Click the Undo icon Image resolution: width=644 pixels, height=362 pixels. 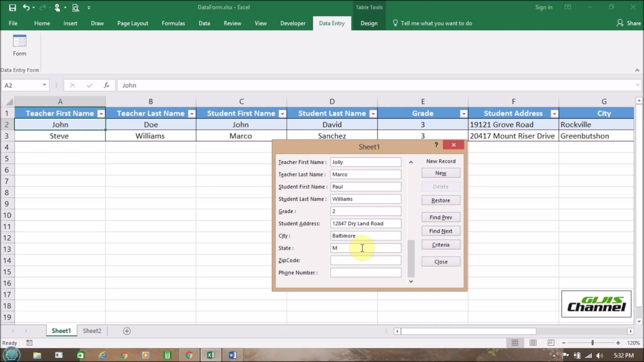click(26, 7)
